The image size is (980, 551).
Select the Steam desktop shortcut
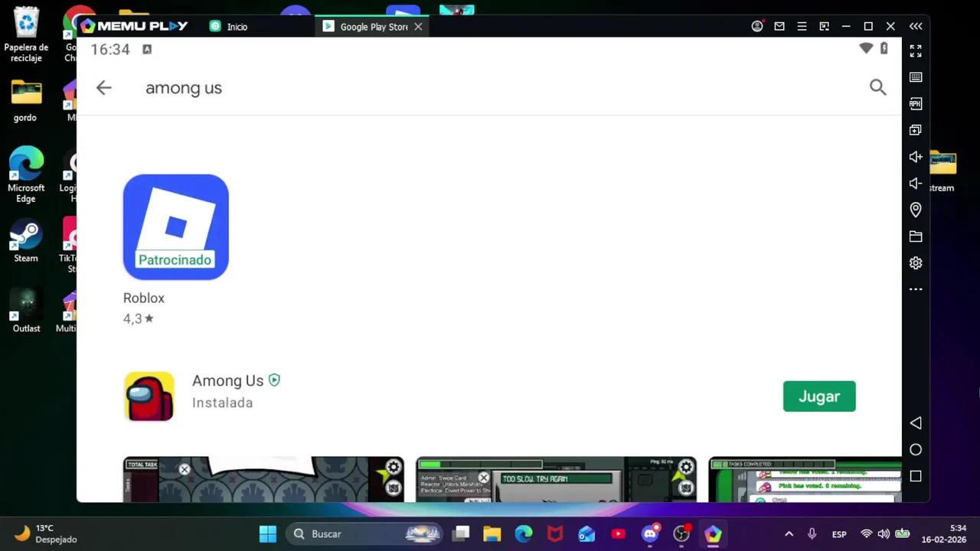click(26, 241)
